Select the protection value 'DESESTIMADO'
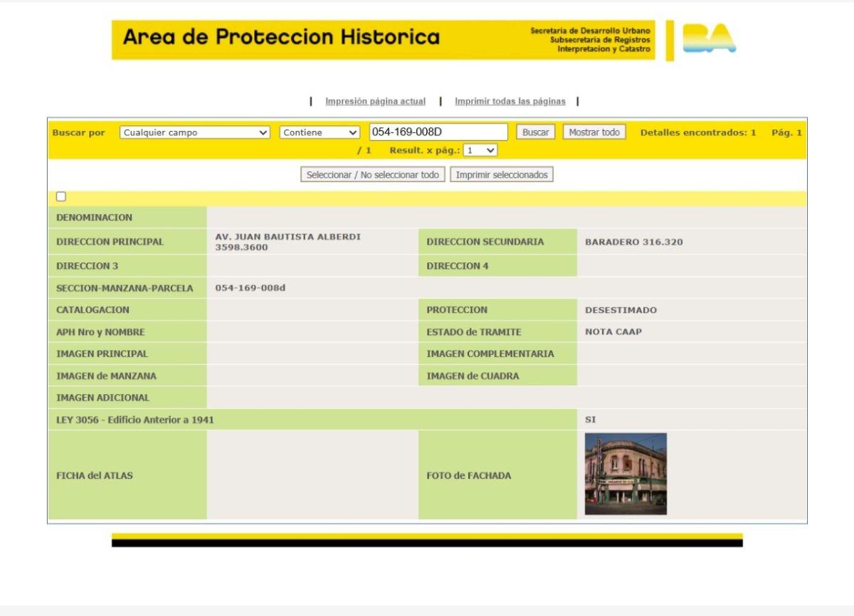 (x=621, y=310)
